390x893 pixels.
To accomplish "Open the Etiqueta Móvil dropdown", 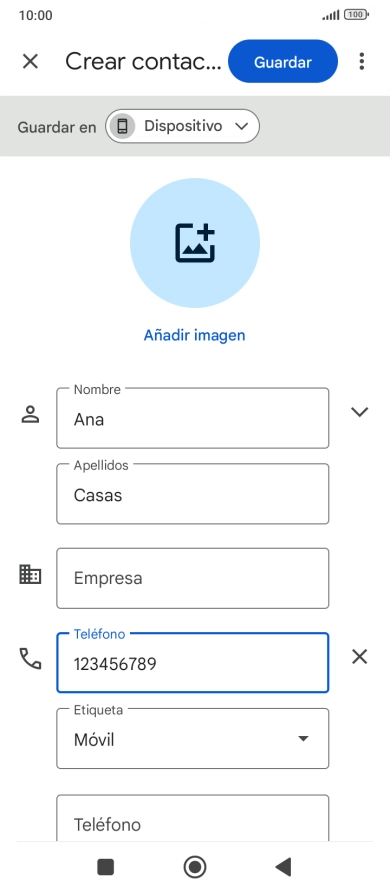I will pyautogui.click(x=192, y=739).
